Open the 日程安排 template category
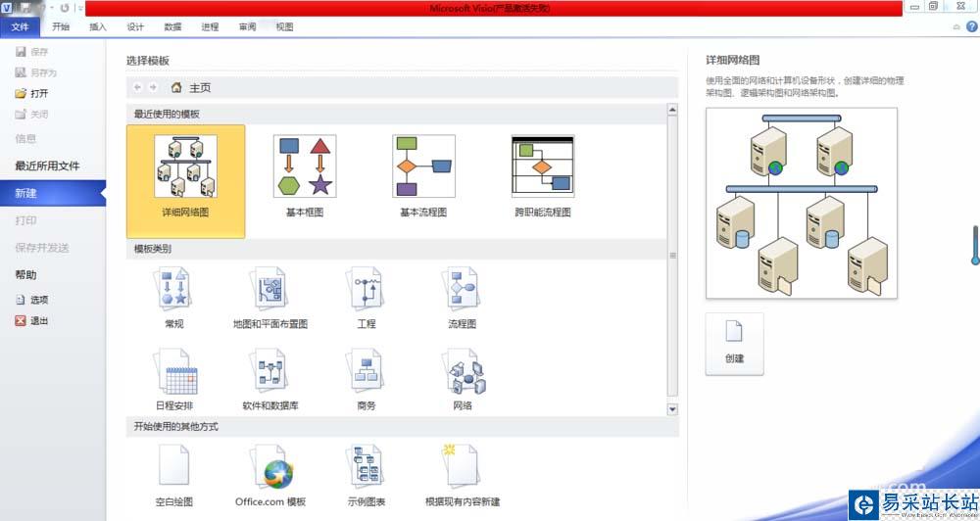 [x=174, y=380]
